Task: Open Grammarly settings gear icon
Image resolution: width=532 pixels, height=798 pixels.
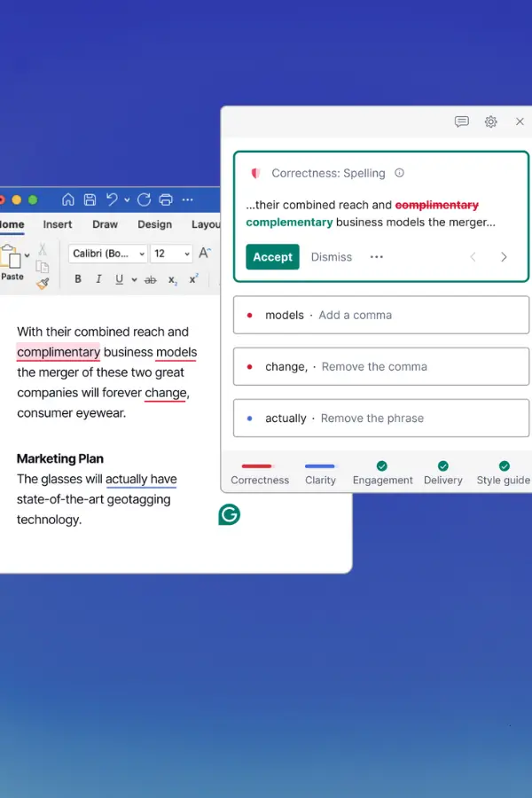Action: click(490, 121)
